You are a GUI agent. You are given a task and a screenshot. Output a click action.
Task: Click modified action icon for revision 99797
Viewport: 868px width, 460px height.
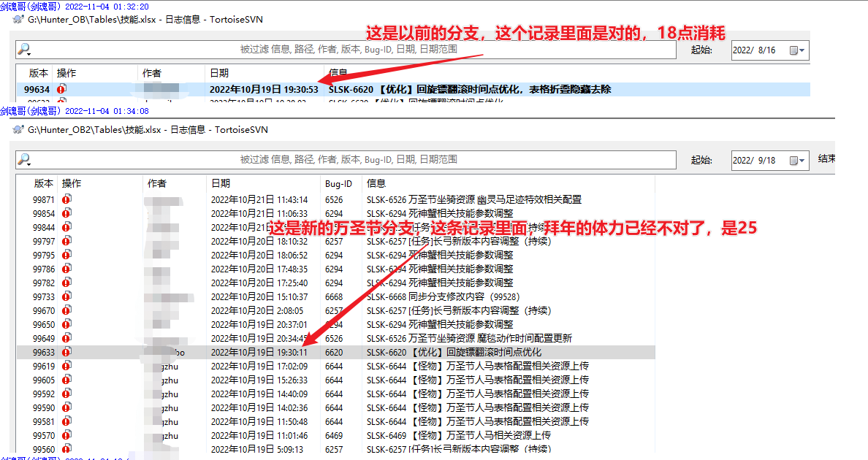pos(66,241)
